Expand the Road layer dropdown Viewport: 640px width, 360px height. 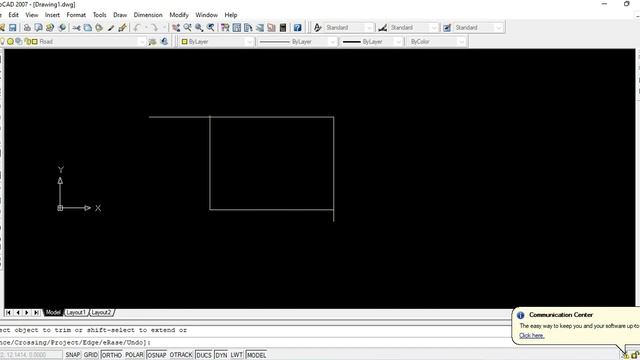pos(141,42)
